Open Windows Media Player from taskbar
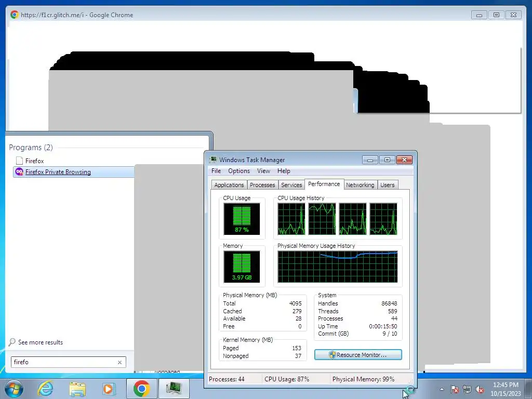Viewport: 532px width, 399px height. tap(109, 389)
